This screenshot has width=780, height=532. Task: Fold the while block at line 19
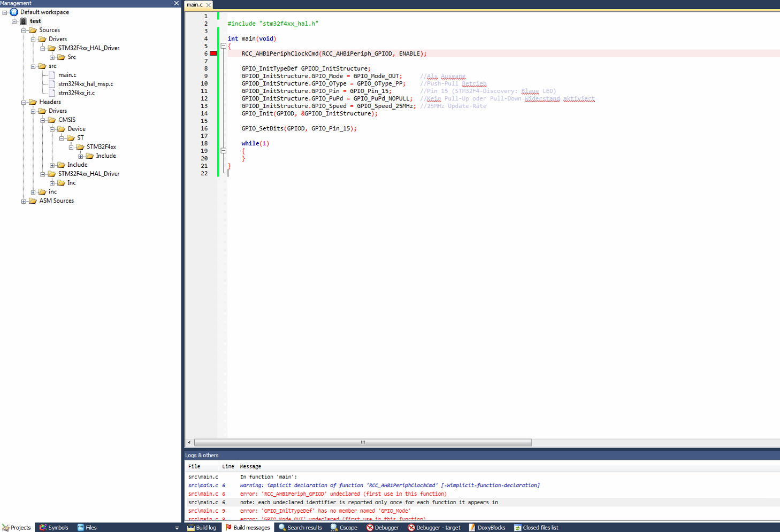[224, 151]
